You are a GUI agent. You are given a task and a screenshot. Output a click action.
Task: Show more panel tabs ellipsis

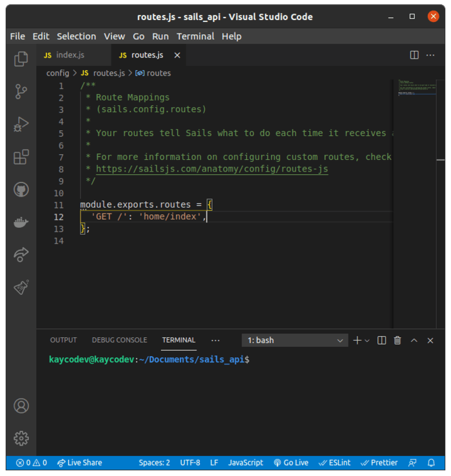point(215,341)
